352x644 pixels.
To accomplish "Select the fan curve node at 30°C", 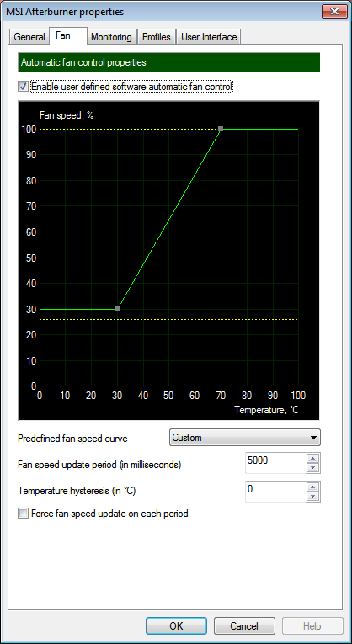I will coord(117,309).
